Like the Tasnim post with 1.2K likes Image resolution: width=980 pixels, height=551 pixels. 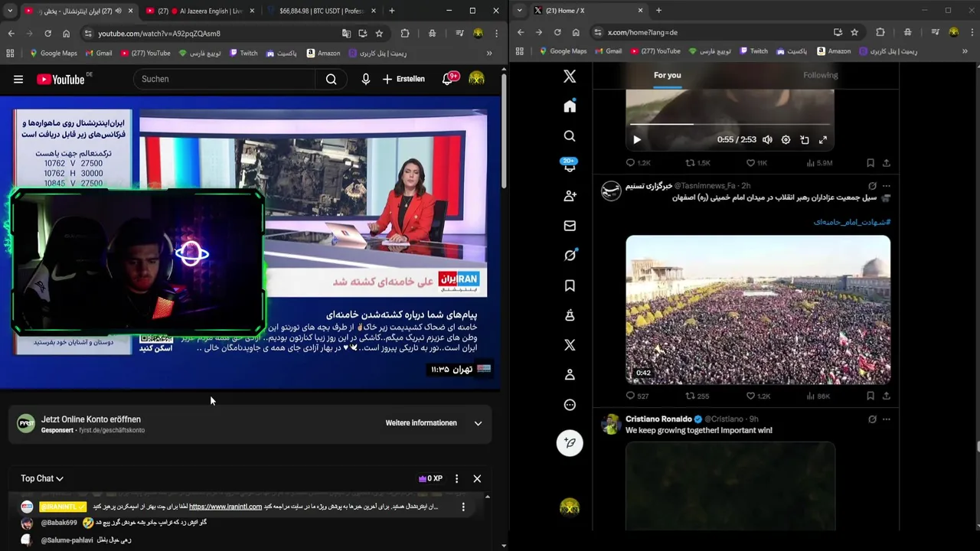coord(758,396)
